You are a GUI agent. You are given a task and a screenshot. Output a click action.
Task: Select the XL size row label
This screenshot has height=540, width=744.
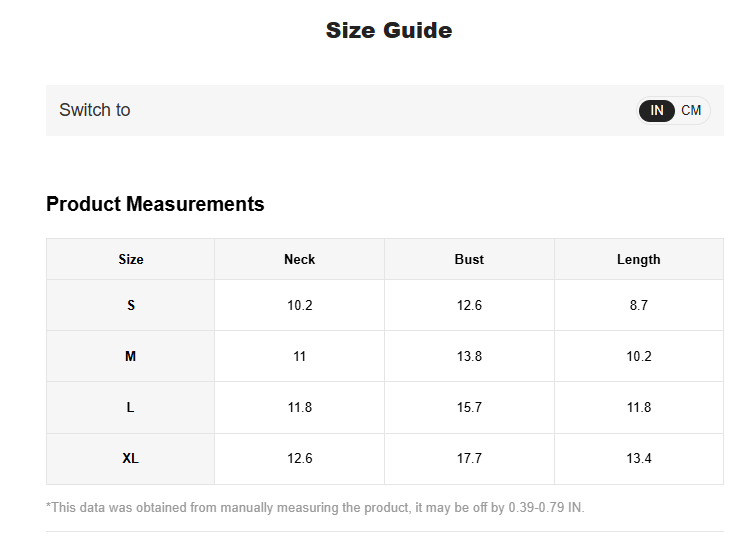click(130, 458)
